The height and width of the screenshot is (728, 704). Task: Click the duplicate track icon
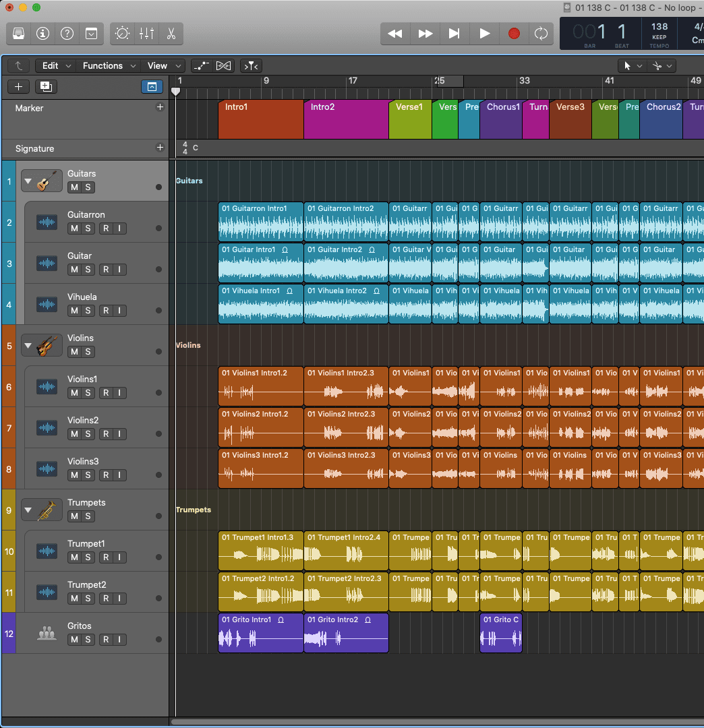tap(46, 86)
